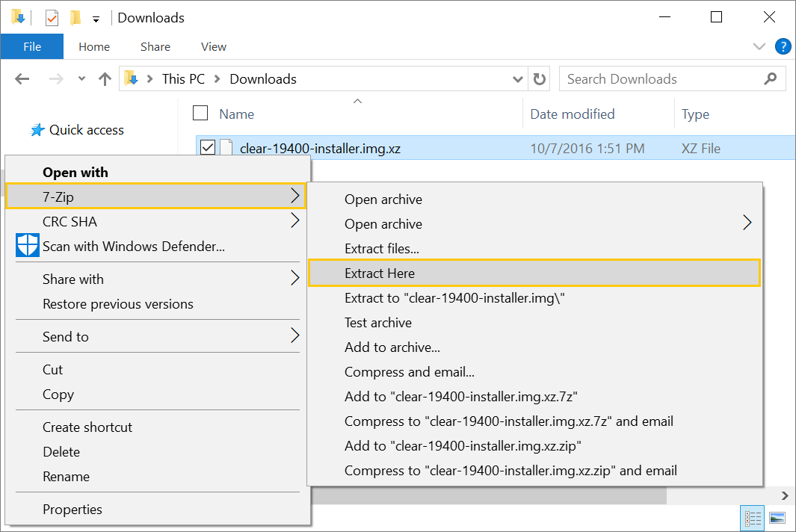
Task: Click the Windows Defender shield icon
Action: [28, 245]
